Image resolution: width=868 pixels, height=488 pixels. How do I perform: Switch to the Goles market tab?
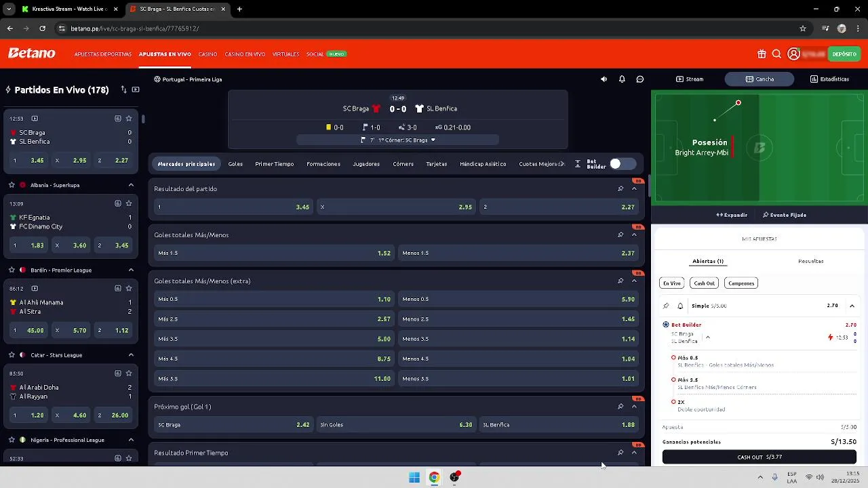[235, 164]
